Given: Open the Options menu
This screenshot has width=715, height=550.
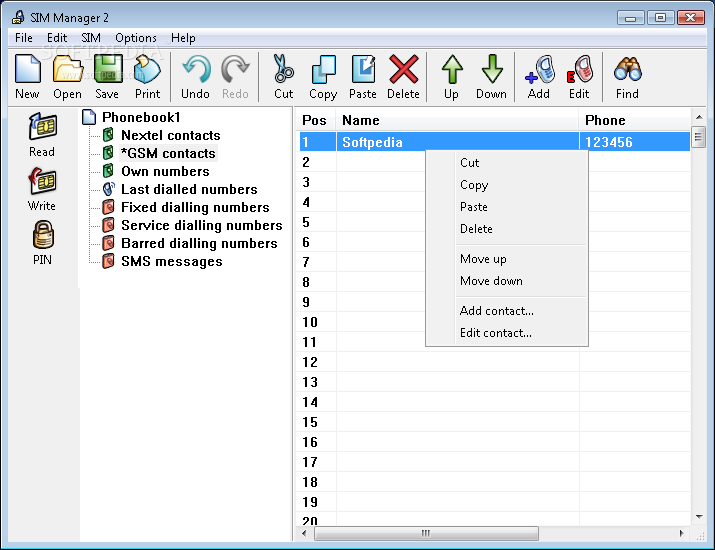Looking at the screenshot, I should [x=136, y=38].
